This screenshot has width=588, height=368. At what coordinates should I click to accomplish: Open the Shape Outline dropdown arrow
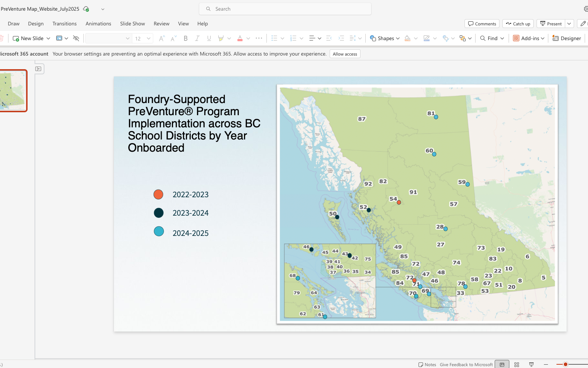(435, 38)
